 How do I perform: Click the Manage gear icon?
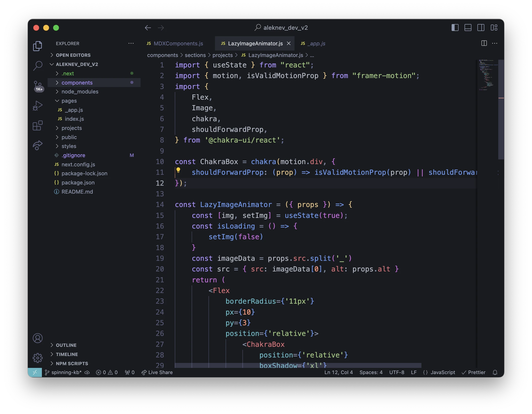(38, 358)
